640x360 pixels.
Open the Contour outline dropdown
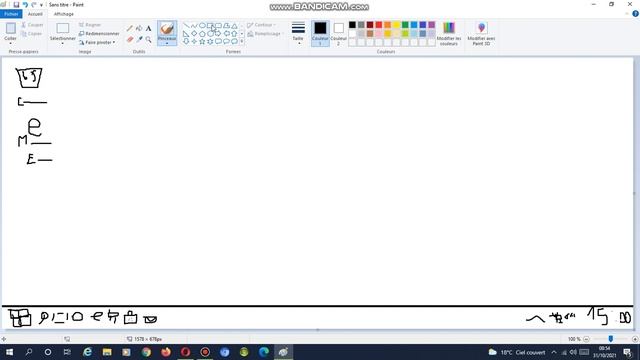[262, 25]
